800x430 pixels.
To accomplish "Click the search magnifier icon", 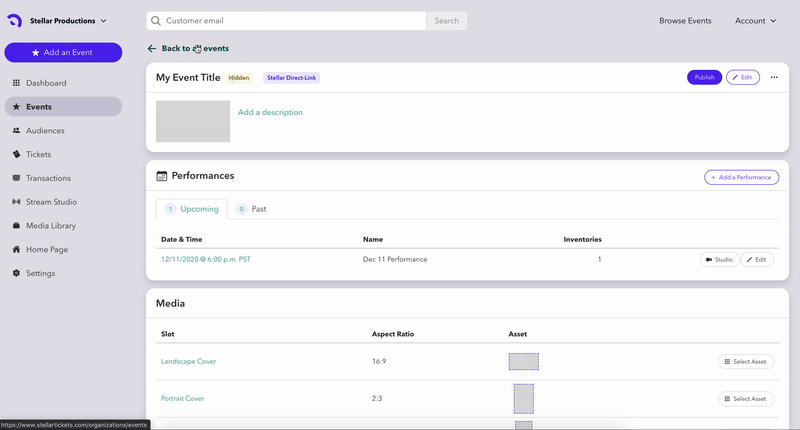I will pyautogui.click(x=156, y=21).
